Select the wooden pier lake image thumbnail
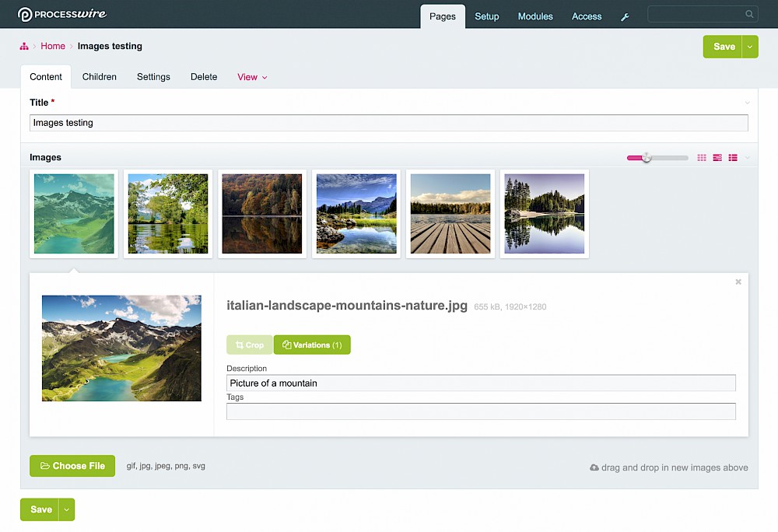The height and width of the screenshot is (532, 778). [450, 213]
